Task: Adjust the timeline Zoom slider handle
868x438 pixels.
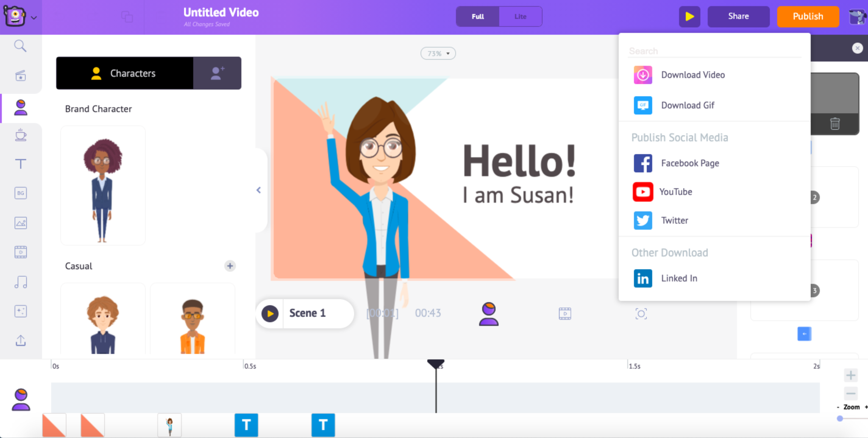Action: 840,419
